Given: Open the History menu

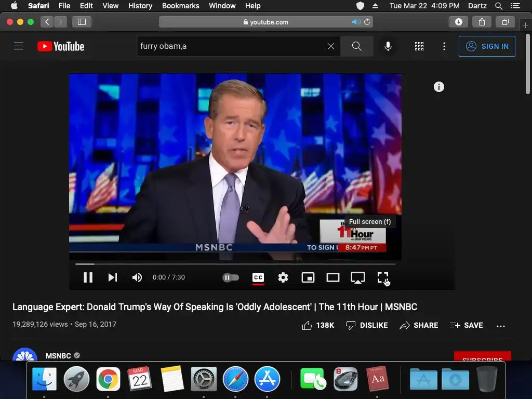Looking at the screenshot, I should [140, 6].
